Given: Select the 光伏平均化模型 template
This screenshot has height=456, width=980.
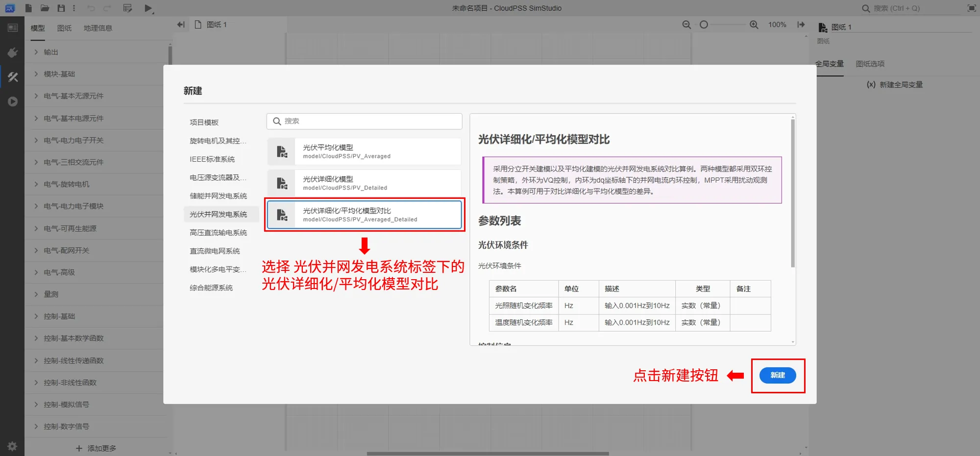Looking at the screenshot, I should 364,151.
